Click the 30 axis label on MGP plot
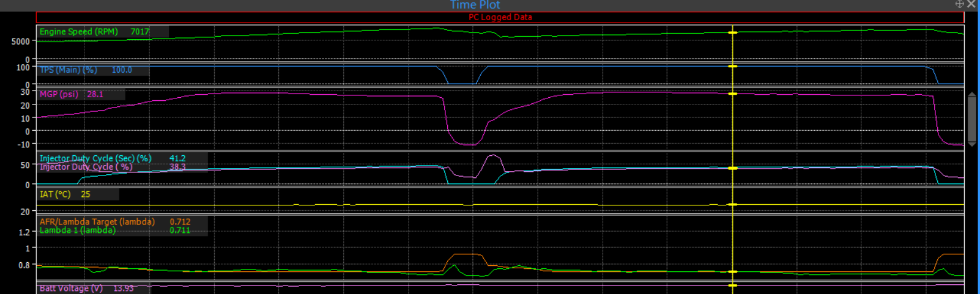 [x=25, y=92]
